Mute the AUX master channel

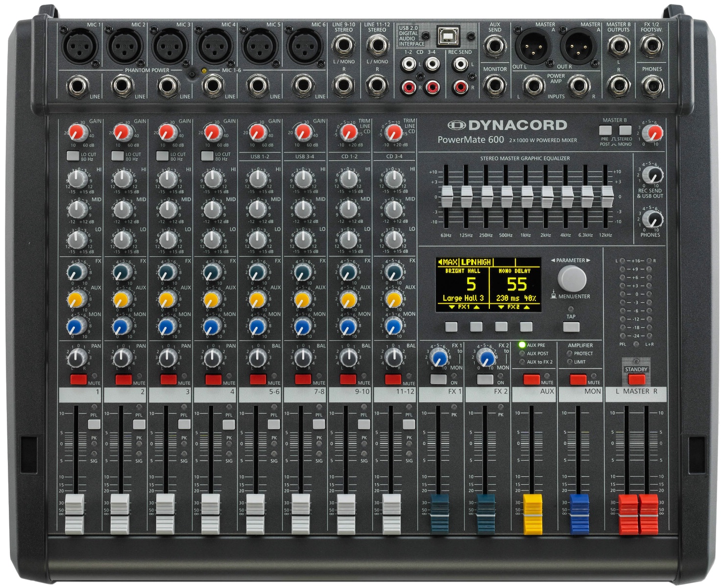pyautogui.click(x=531, y=379)
